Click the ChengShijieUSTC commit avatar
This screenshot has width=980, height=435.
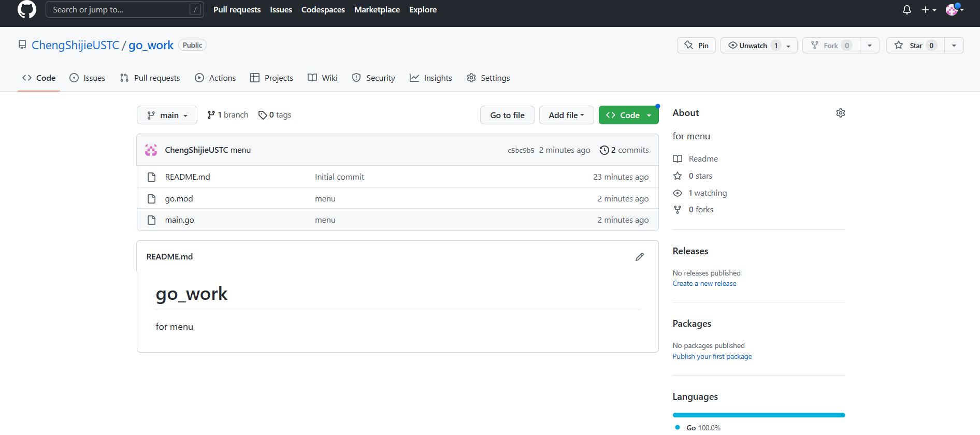(151, 150)
